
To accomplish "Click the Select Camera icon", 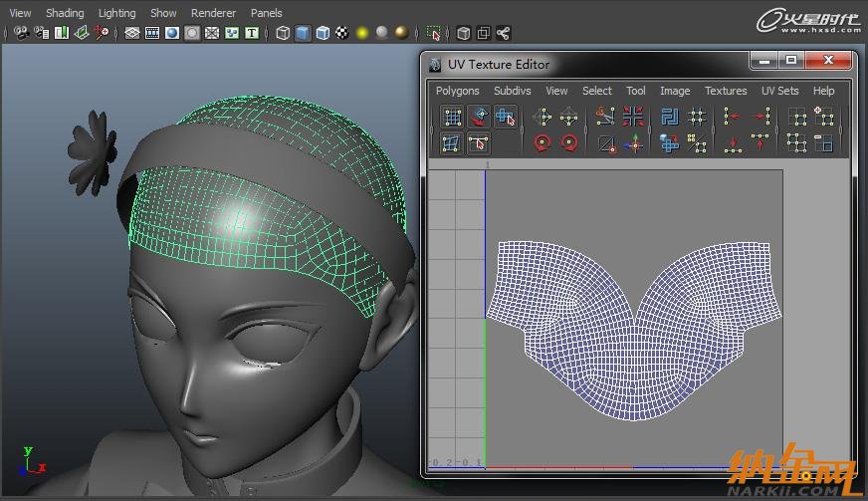I will (22, 33).
